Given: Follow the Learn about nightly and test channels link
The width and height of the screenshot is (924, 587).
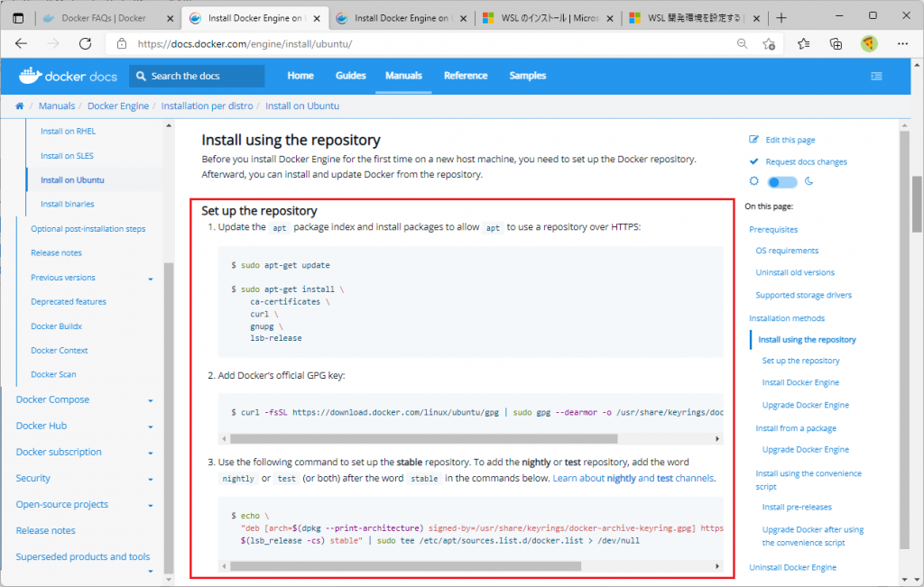Looking at the screenshot, I should click(x=634, y=478).
